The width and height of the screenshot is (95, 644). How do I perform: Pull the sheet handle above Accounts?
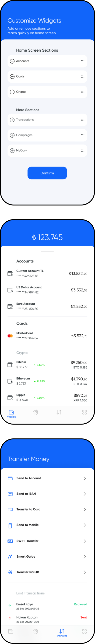(x=47, y=251)
